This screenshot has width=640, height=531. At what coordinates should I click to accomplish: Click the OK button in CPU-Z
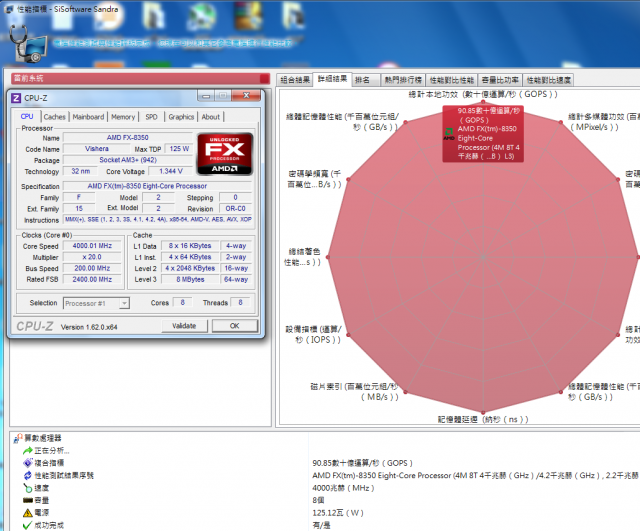point(235,326)
